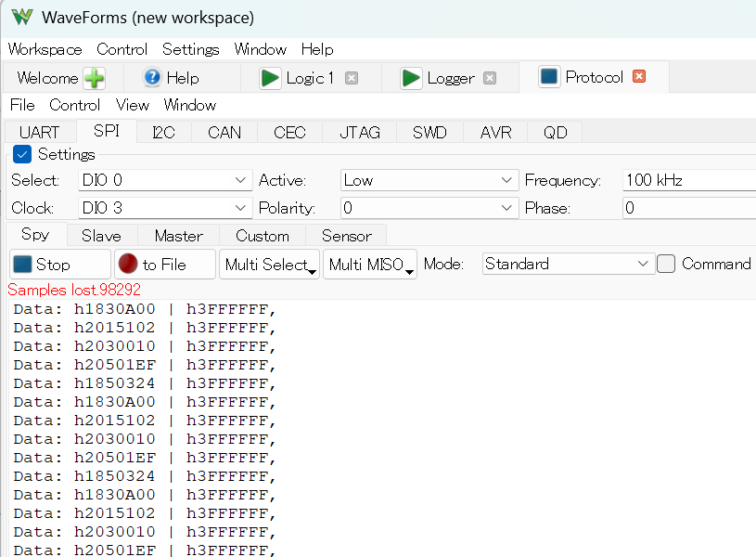Image resolution: width=756 pixels, height=557 pixels.
Task: Open the Help menu in menu bar
Action: (x=317, y=49)
